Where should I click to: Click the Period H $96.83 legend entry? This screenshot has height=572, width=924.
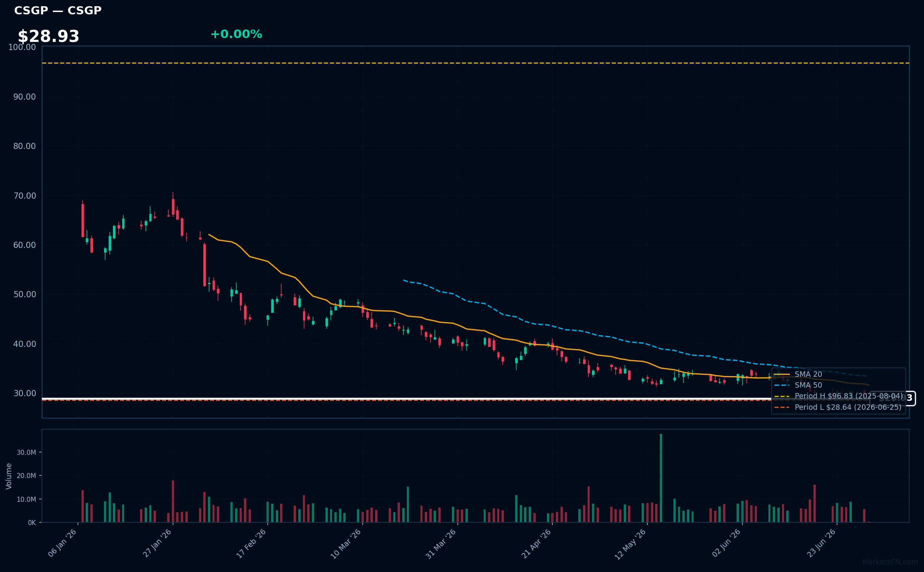839,396
